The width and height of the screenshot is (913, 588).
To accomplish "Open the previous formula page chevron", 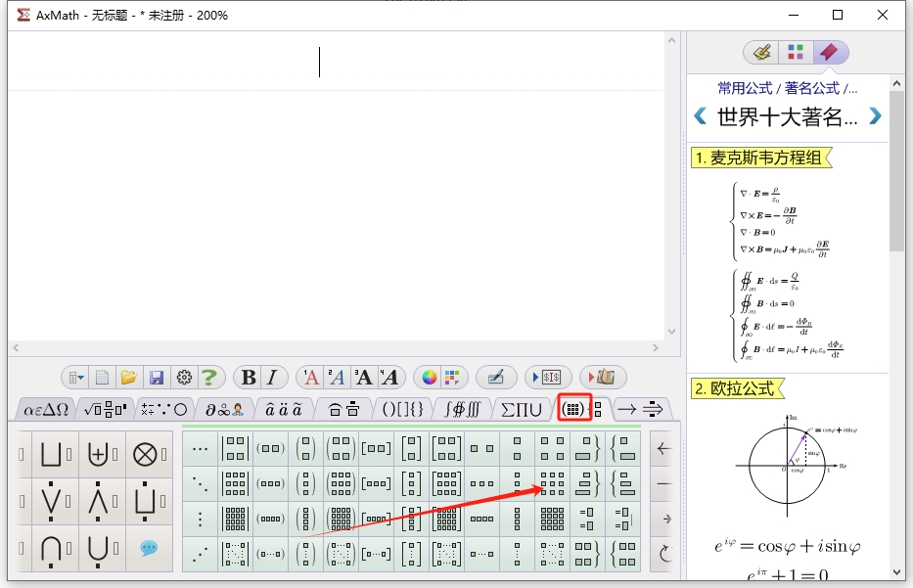I will (x=701, y=115).
